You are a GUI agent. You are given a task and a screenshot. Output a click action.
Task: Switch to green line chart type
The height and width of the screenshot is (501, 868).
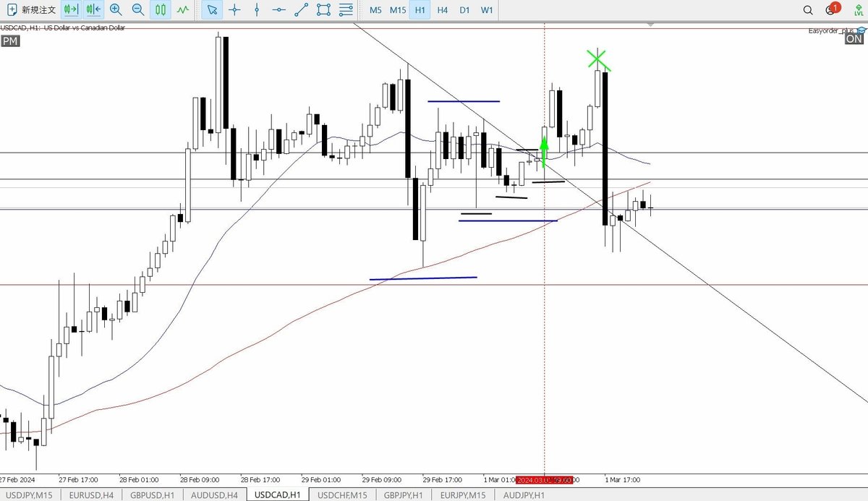click(184, 10)
